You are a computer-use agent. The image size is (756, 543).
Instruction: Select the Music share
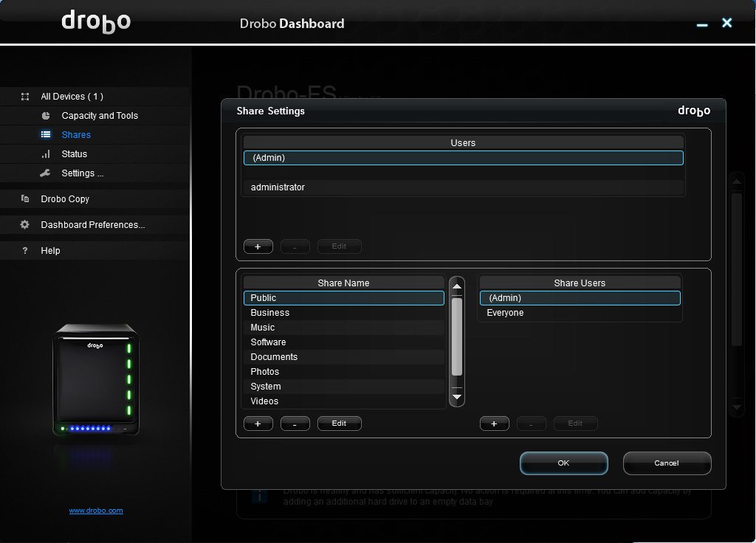coord(344,328)
